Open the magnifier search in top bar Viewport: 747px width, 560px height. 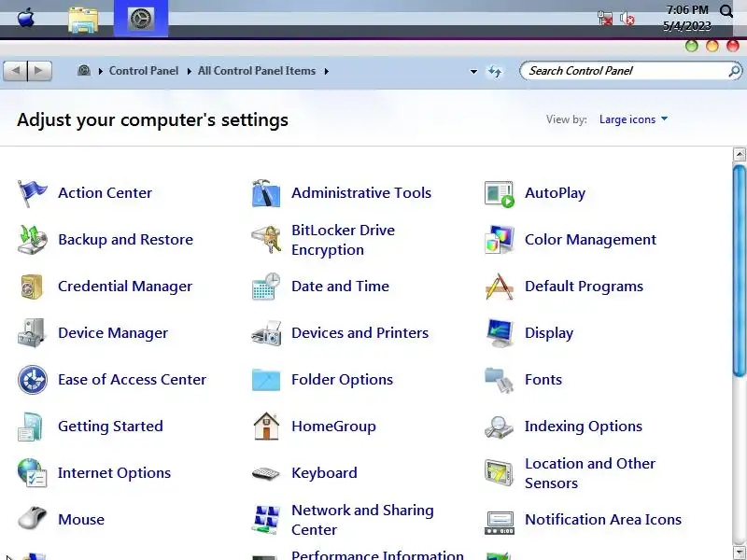click(726, 11)
